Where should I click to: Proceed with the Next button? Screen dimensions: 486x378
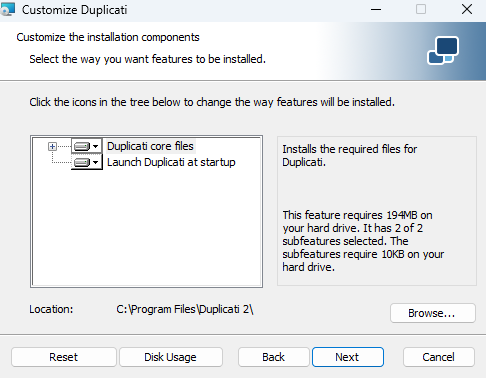348,357
